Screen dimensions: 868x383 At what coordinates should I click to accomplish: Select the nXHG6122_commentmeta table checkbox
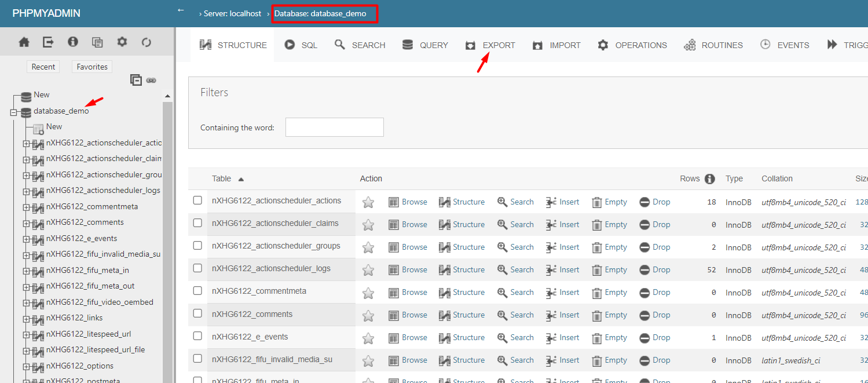coord(197,291)
